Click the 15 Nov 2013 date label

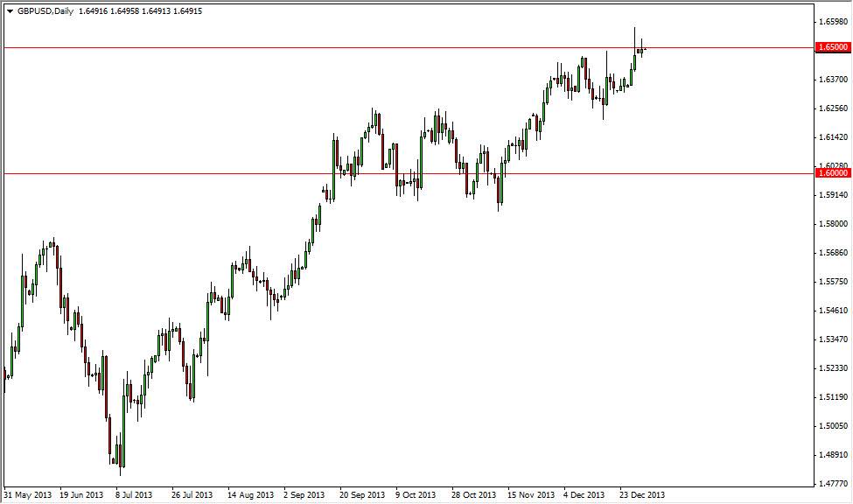click(x=531, y=494)
